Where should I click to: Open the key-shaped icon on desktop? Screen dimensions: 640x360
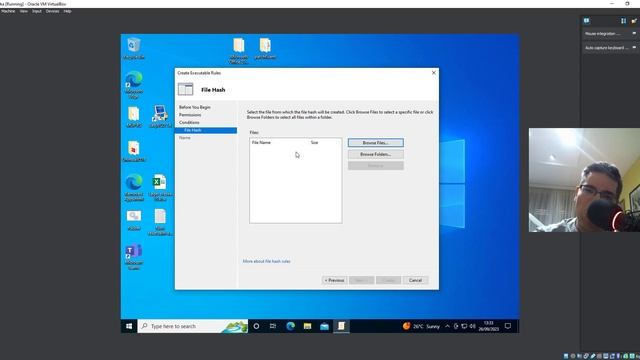[134, 220]
